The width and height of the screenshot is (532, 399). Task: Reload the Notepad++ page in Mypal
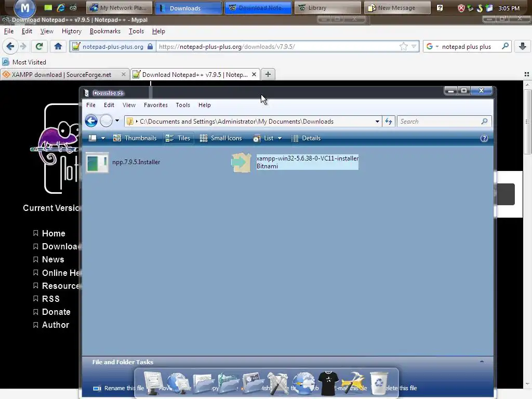[x=39, y=46]
